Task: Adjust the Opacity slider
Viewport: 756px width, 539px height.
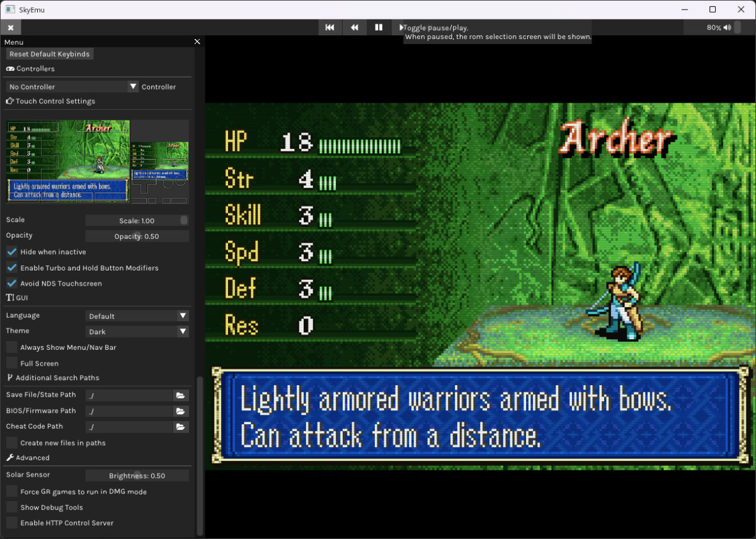Action: click(x=137, y=236)
